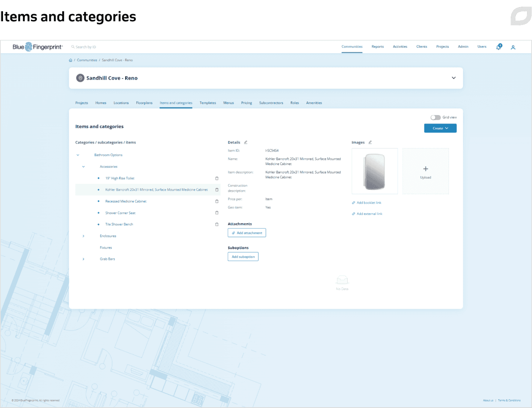Screen dimensions: 532x408
Task: Open the user profile icon
Action: coord(513,47)
